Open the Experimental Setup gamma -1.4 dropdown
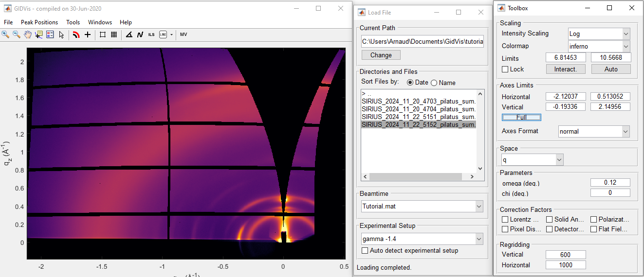This screenshot has height=277, width=644. point(422,239)
